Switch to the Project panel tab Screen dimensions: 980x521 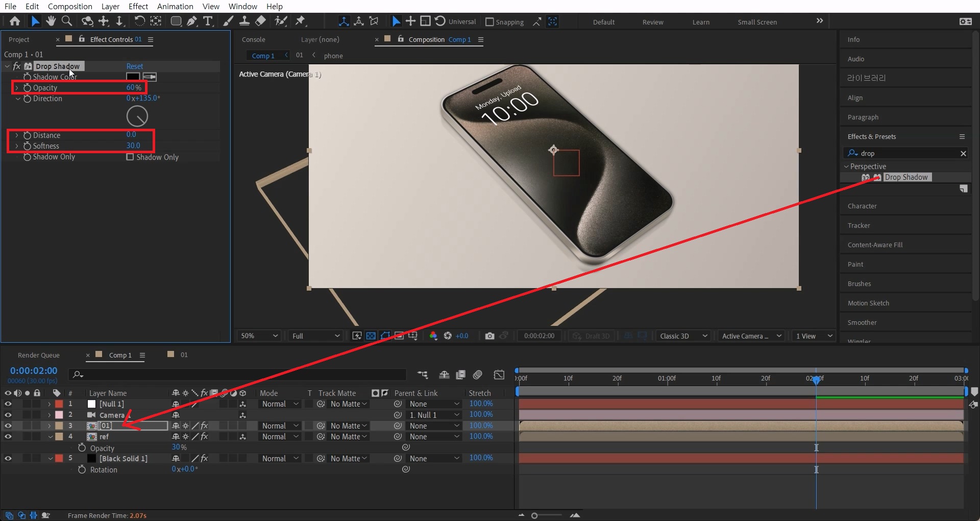tap(19, 39)
